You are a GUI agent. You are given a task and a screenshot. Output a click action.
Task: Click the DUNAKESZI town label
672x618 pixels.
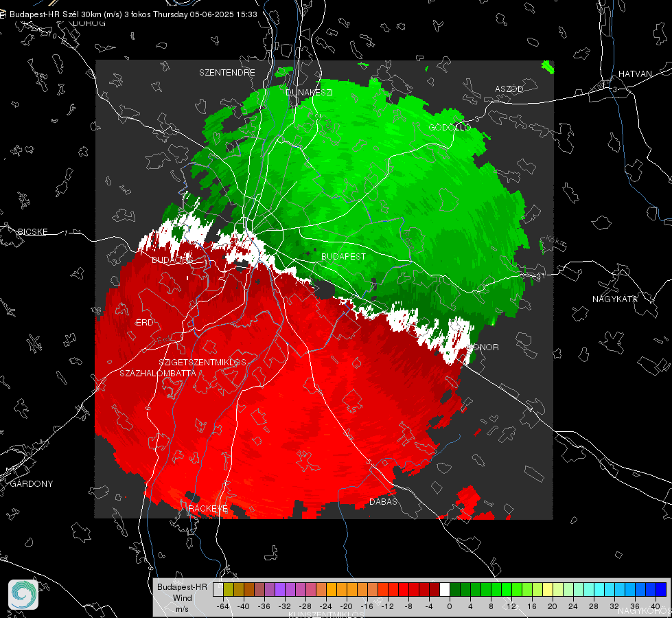[309, 92]
